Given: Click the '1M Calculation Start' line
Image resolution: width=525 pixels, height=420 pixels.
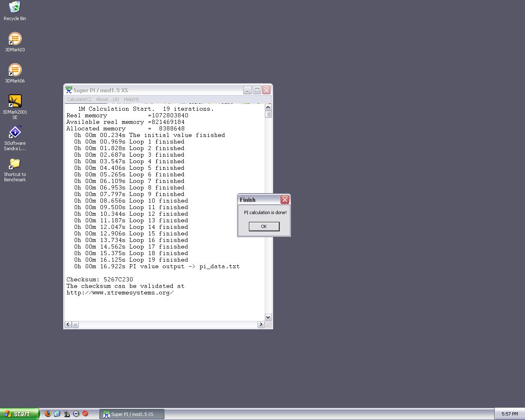Looking at the screenshot, I should coord(146,109).
